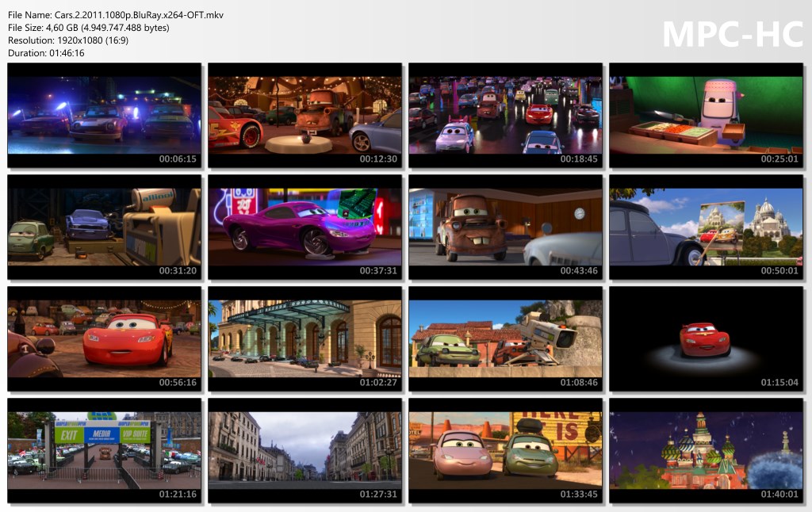Click the MPC-HC logo watermark
This screenshot has width=812, height=512.
pyautogui.click(x=732, y=34)
